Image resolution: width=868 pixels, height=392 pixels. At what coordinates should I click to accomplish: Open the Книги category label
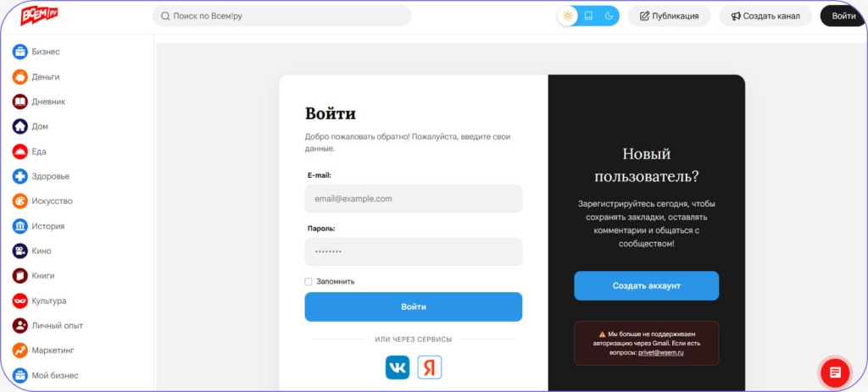point(43,276)
